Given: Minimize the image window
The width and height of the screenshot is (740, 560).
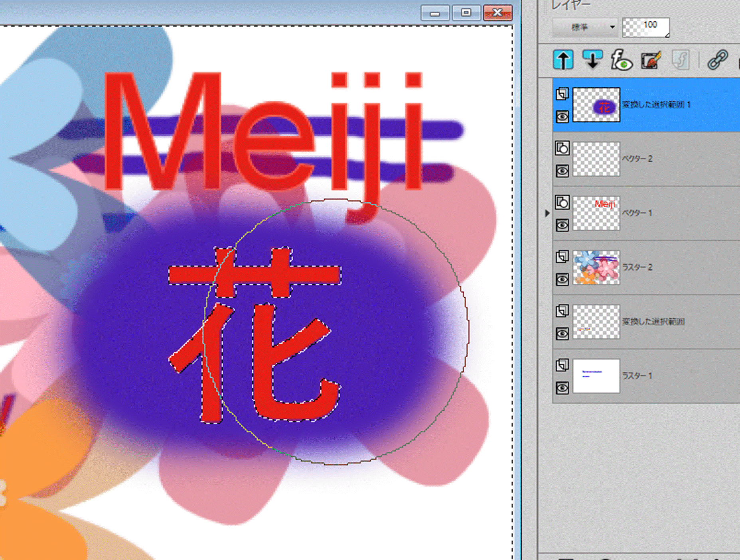Looking at the screenshot, I should point(435,13).
